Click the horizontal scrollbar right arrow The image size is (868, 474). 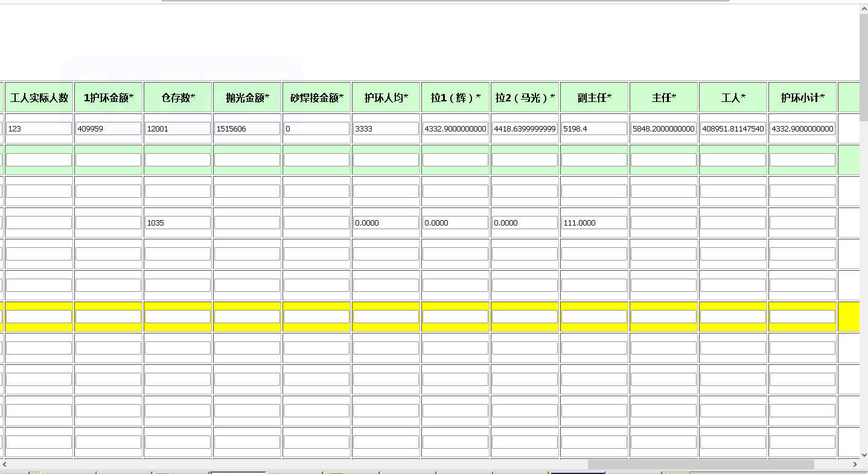(854, 464)
